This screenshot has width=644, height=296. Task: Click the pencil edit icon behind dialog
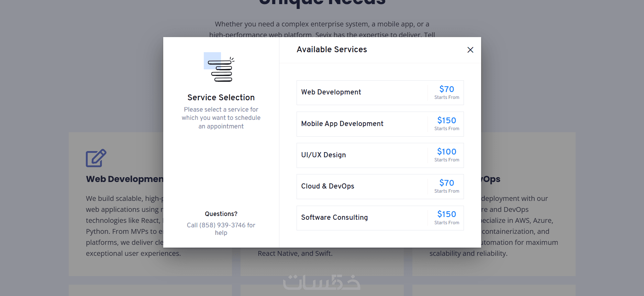pos(96,158)
